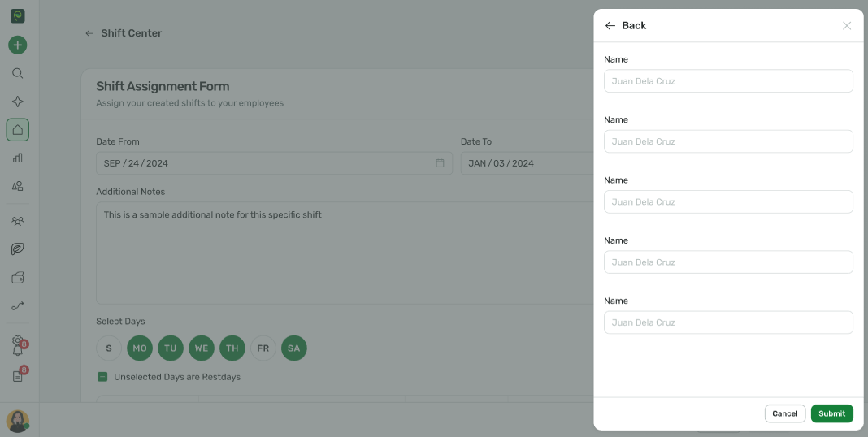Screen dimensions: 868x437
Task: Open the Date From calendar picker icon
Action: pos(440,163)
